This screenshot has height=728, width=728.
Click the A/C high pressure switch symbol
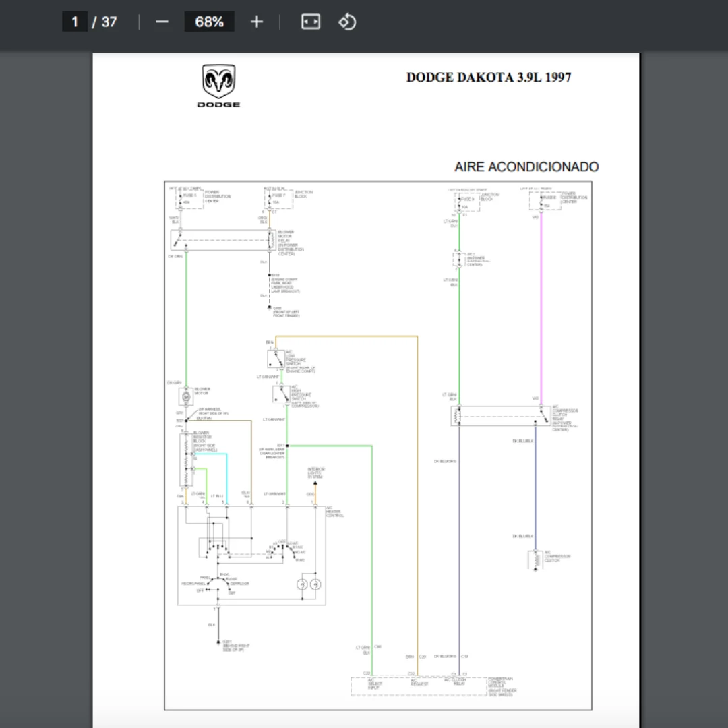pos(281,395)
